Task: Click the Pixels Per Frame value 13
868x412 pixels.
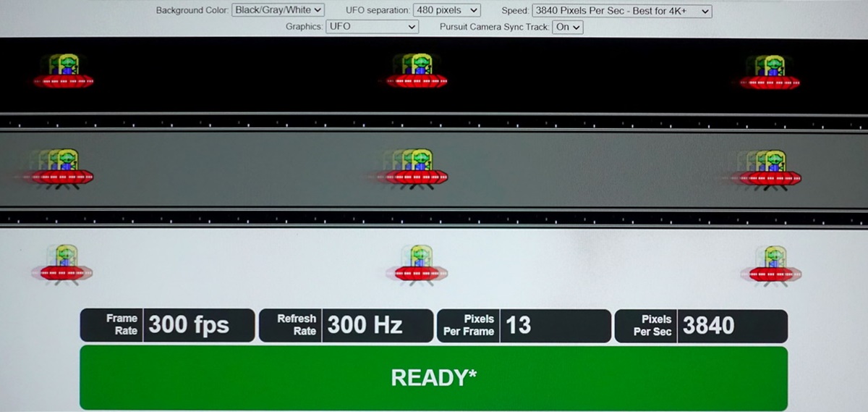Action: (519, 326)
